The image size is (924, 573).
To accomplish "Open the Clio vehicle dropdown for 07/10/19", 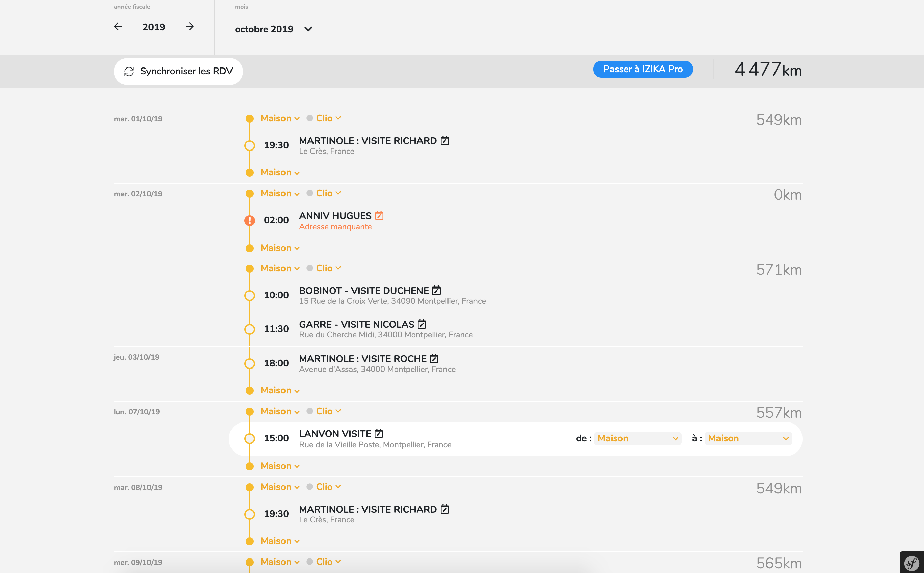I will point(328,411).
